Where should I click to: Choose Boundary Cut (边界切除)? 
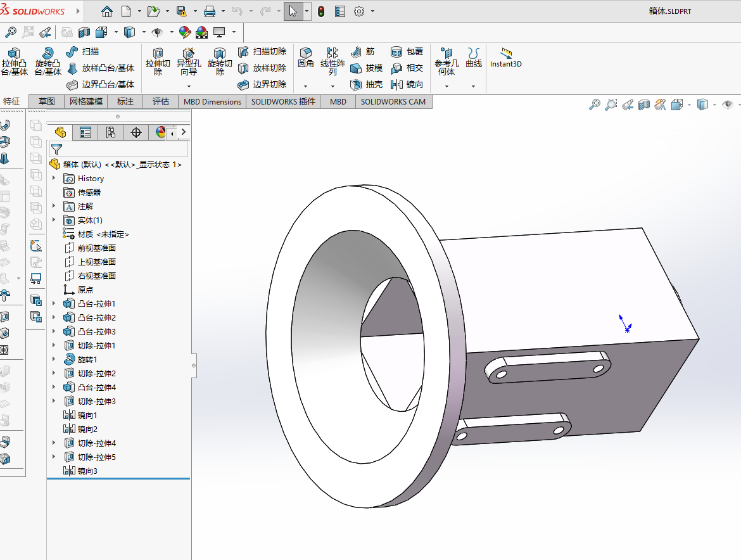262,85
